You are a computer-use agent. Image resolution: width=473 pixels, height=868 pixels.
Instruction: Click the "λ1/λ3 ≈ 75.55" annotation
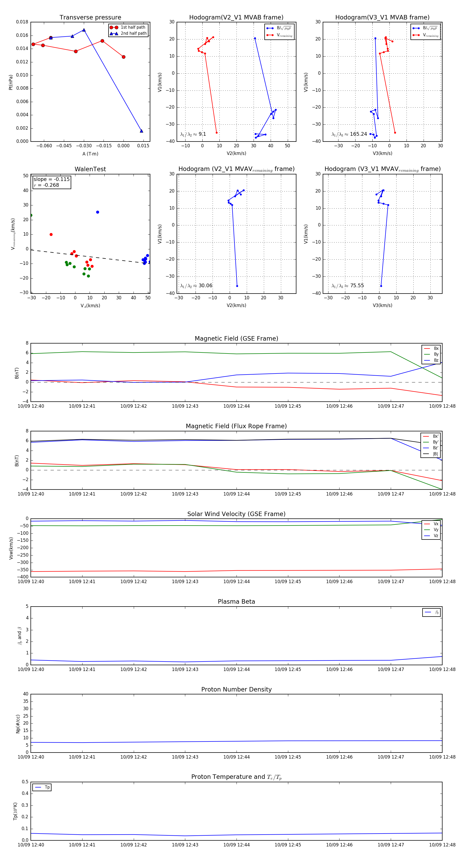coord(348,286)
